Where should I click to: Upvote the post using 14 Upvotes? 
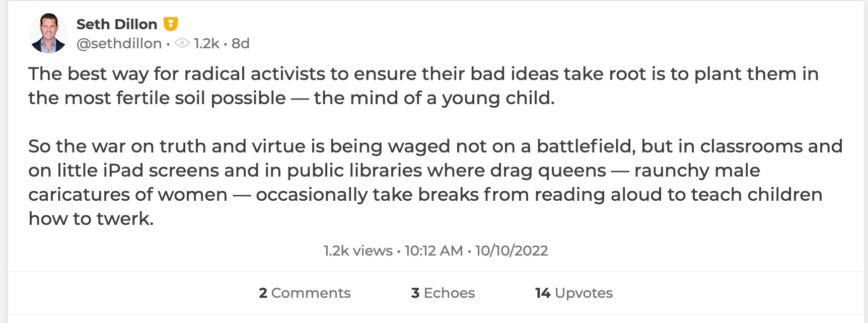pyautogui.click(x=573, y=293)
